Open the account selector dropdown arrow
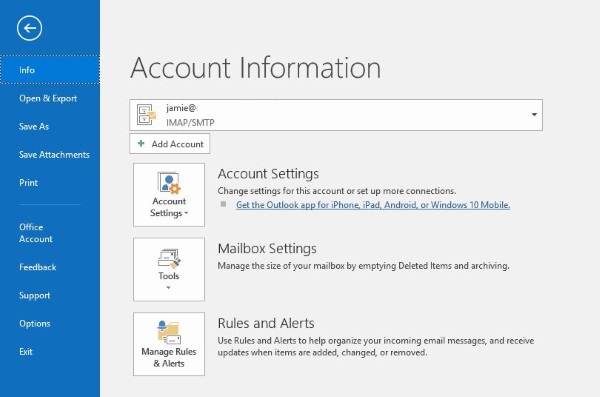The width and height of the screenshot is (600, 397). pos(534,114)
